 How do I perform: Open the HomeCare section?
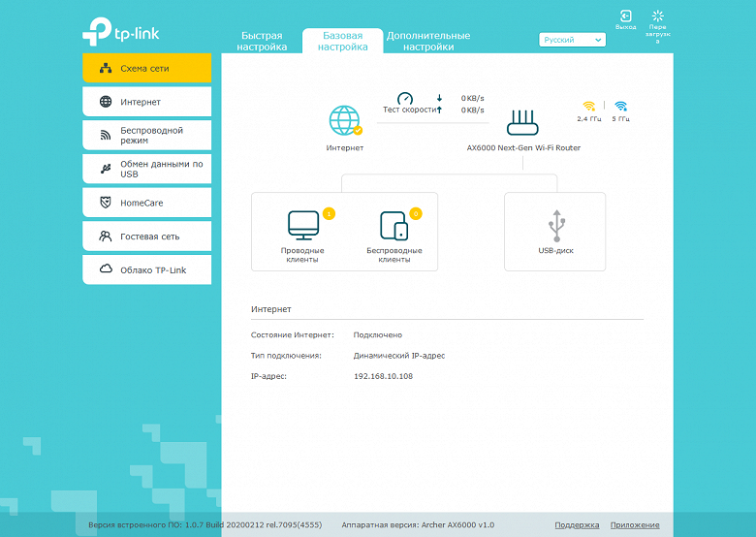[147, 203]
